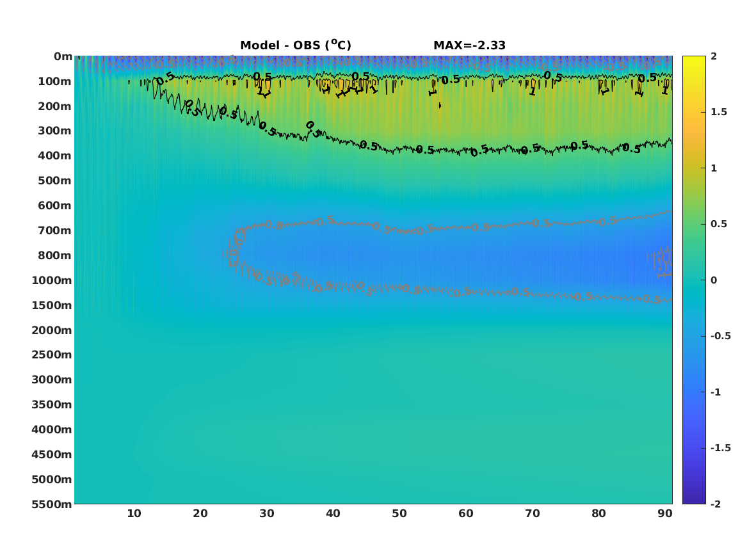Click the '4500m' depth axis label
This screenshot has width=747, height=560.
[52, 454]
